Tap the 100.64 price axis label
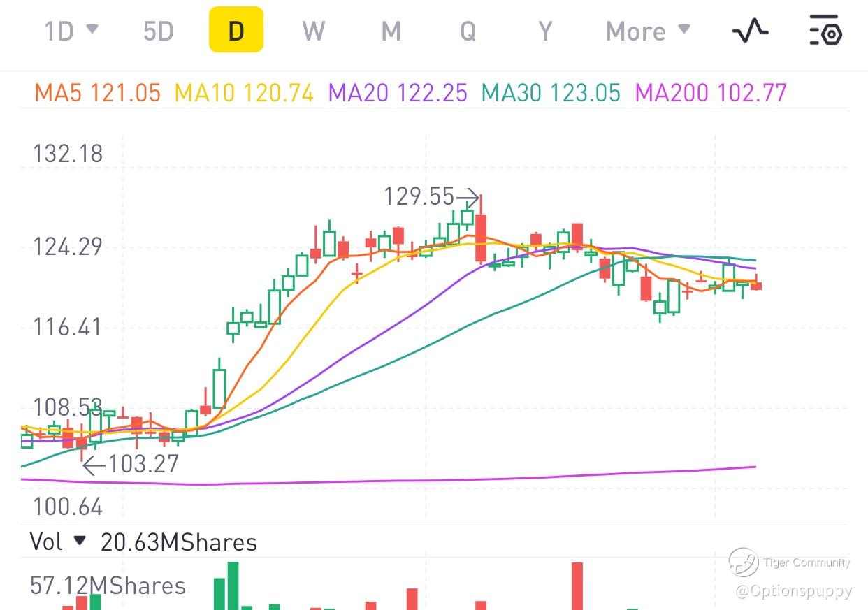The image size is (868, 610). click(68, 507)
